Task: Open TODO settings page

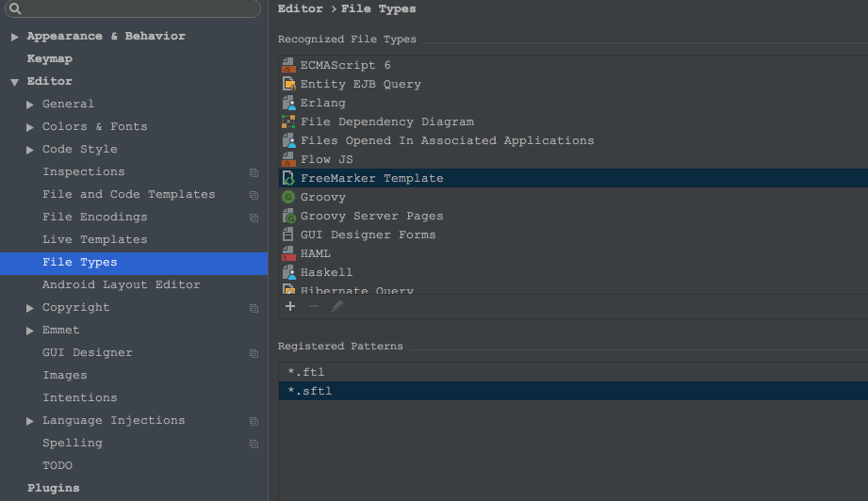Action: [x=57, y=465]
